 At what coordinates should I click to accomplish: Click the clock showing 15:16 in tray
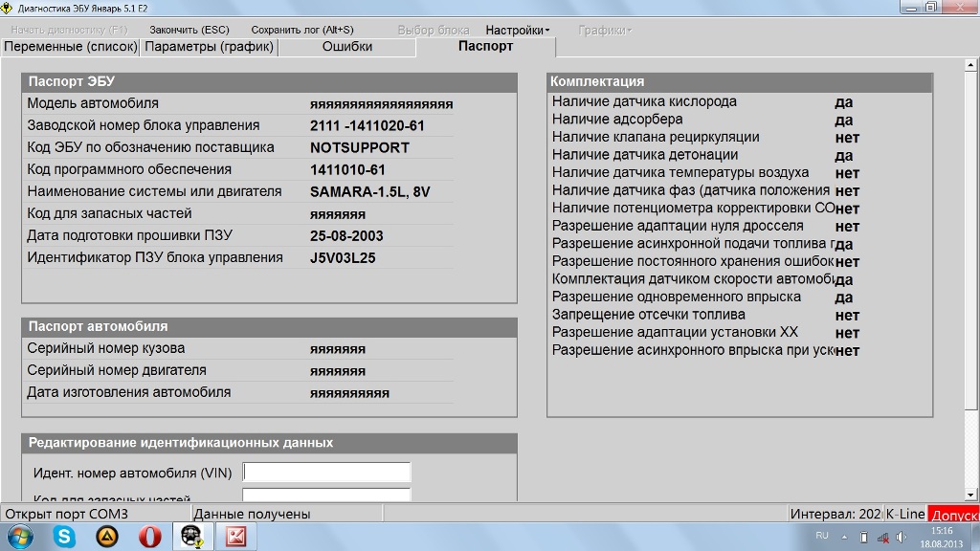942,537
